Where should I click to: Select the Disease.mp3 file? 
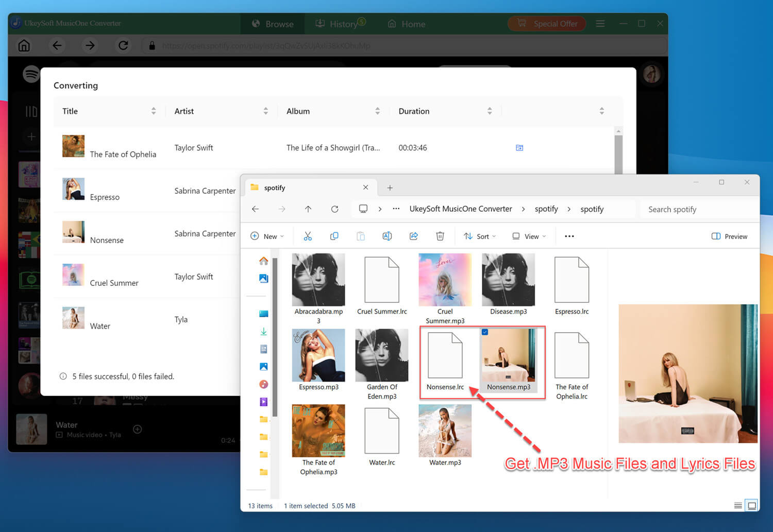tap(509, 284)
